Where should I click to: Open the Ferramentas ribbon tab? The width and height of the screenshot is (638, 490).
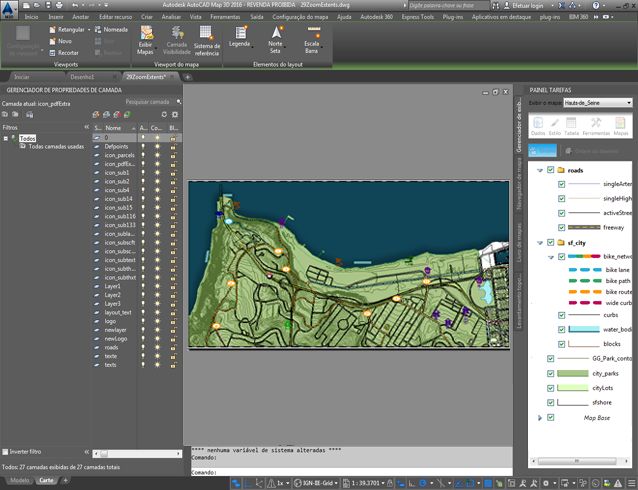[225, 17]
